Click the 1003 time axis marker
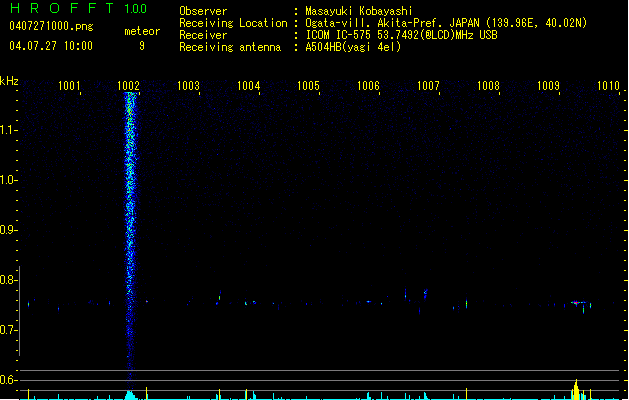This screenshot has height=400, width=629. 189,86
